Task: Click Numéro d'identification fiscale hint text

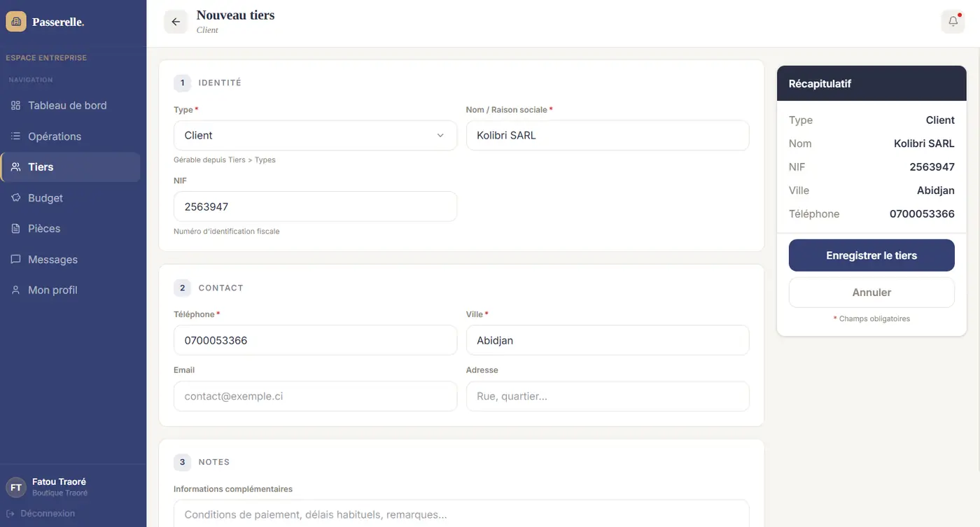Action: click(227, 232)
